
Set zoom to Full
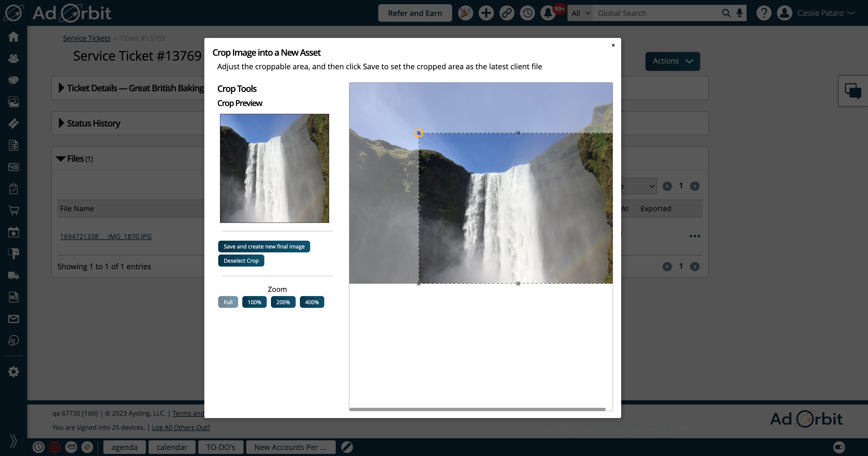pyautogui.click(x=228, y=302)
